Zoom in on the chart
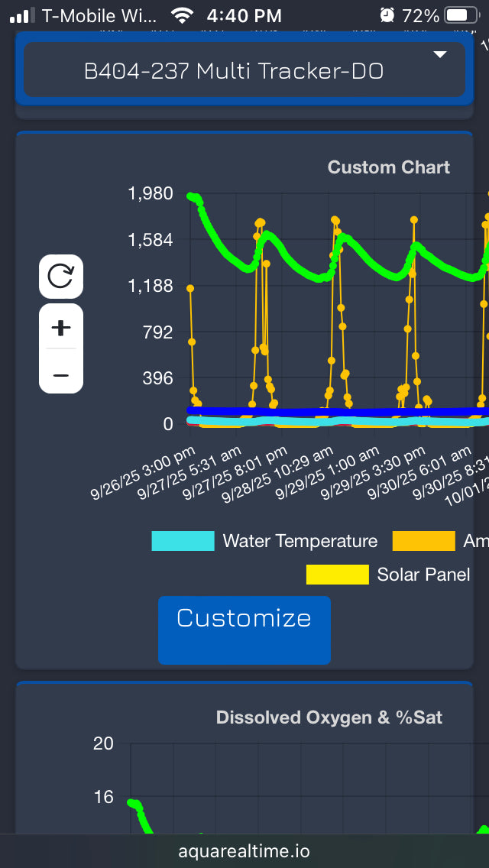The width and height of the screenshot is (489, 868). pos(61,327)
